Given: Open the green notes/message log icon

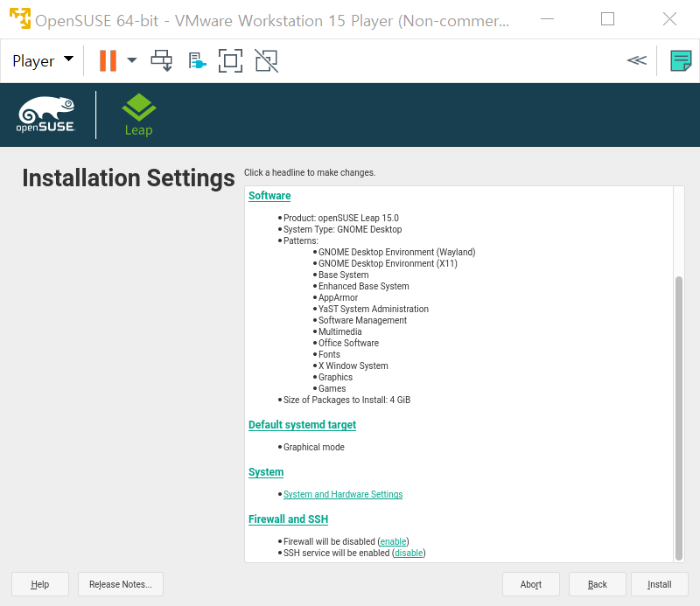Looking at the screenshot, I should pyautogui.click(x=681, y=60).
